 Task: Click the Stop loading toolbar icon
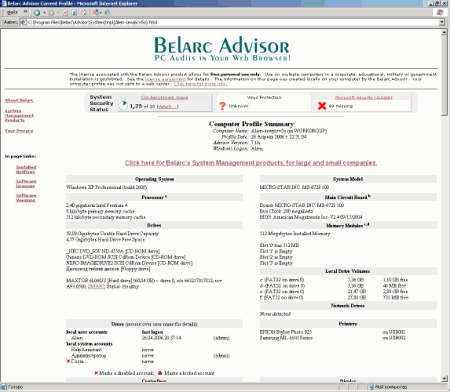[65, 13]
